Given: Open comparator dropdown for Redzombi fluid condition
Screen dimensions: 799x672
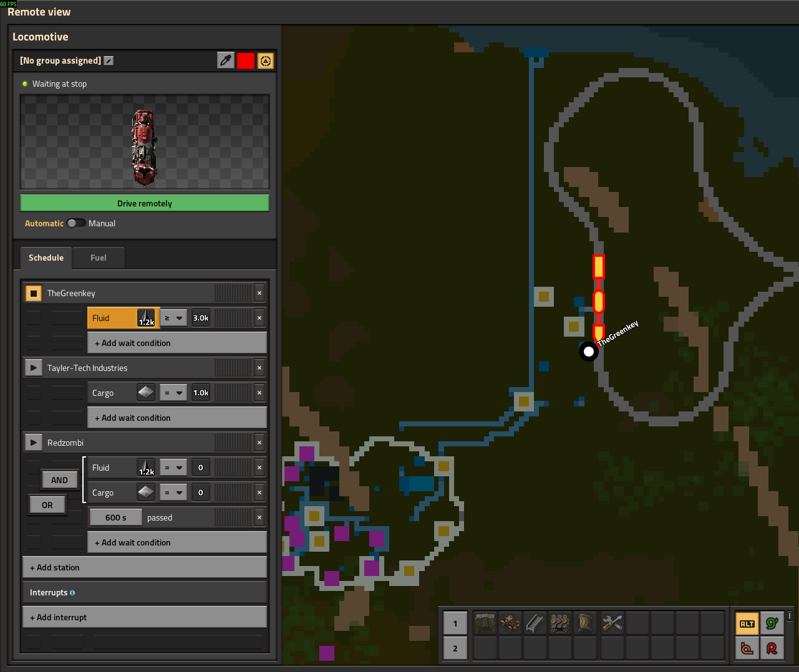Looking at the screenshot, I should pos(173,468).
